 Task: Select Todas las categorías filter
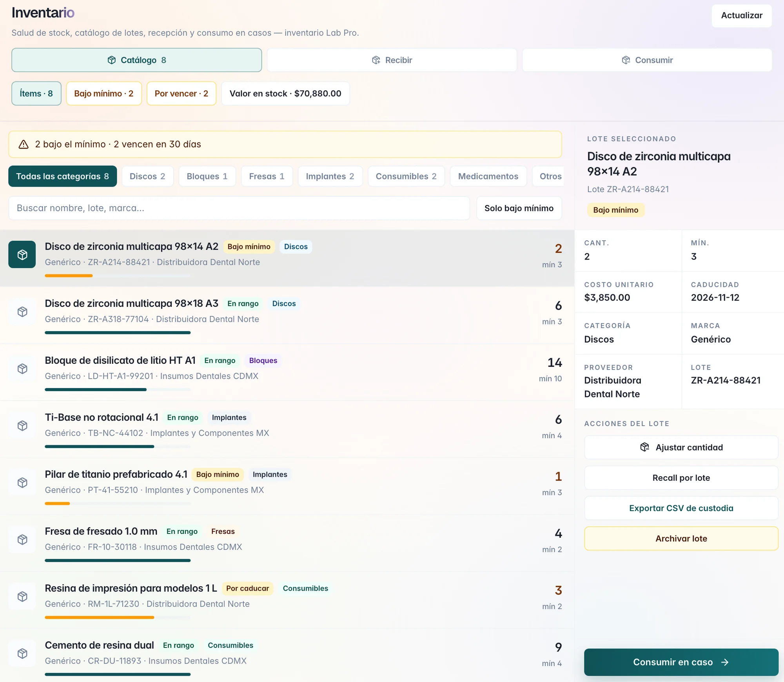point(63,176)
